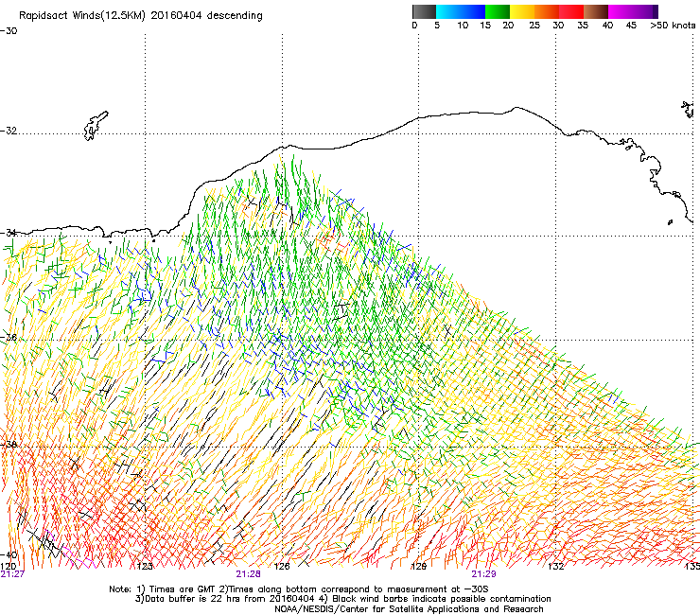Screen dimensions: 700x615
Task: Click the 21:27 purple time marker
Action: coord(12,574)
